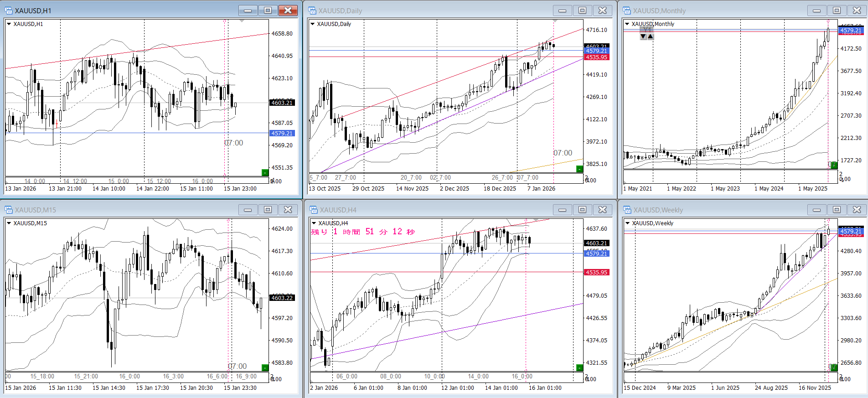
Task: Click the chart icon in XAUUSD,Monthly title bar
Action: point(627,10)
